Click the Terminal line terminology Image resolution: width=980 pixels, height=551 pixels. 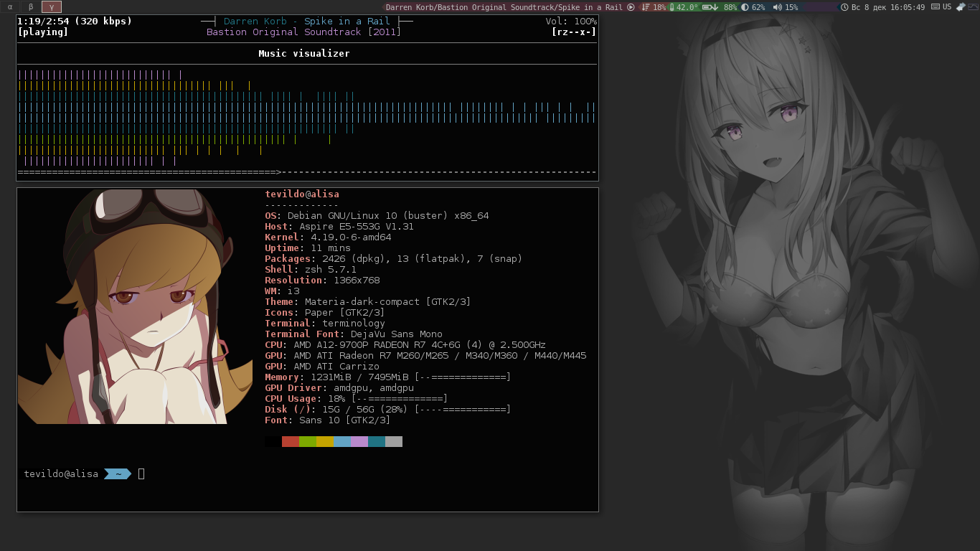coord(325,324)
